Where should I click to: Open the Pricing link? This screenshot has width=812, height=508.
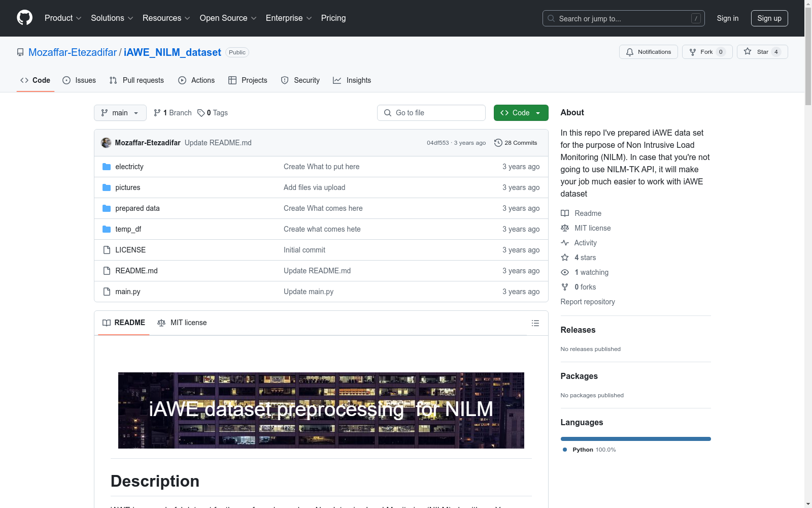pyautogui.click(x=333, y=18)
